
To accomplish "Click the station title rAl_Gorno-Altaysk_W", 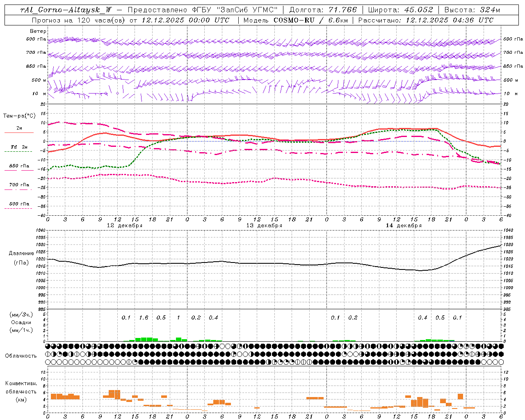I will (66, 10).
